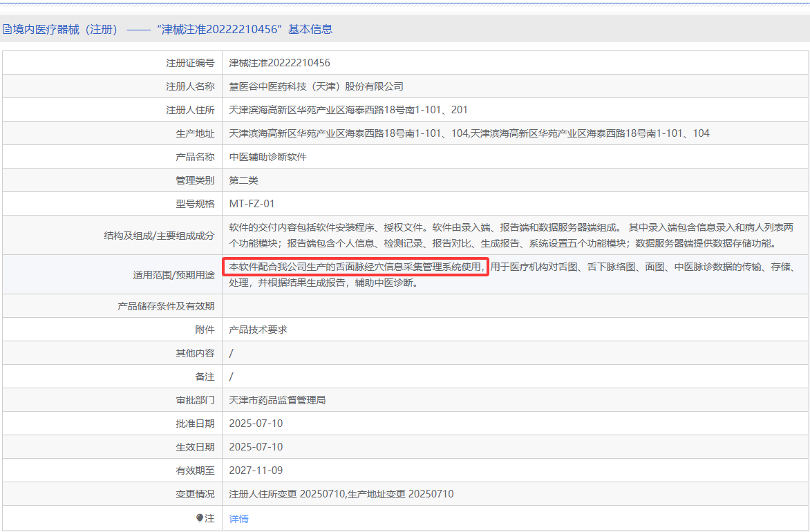The width and height of the screenshot is (810, 532).
Task: Click registration number value 津械注准20222210456
Action: pos(279,63)
